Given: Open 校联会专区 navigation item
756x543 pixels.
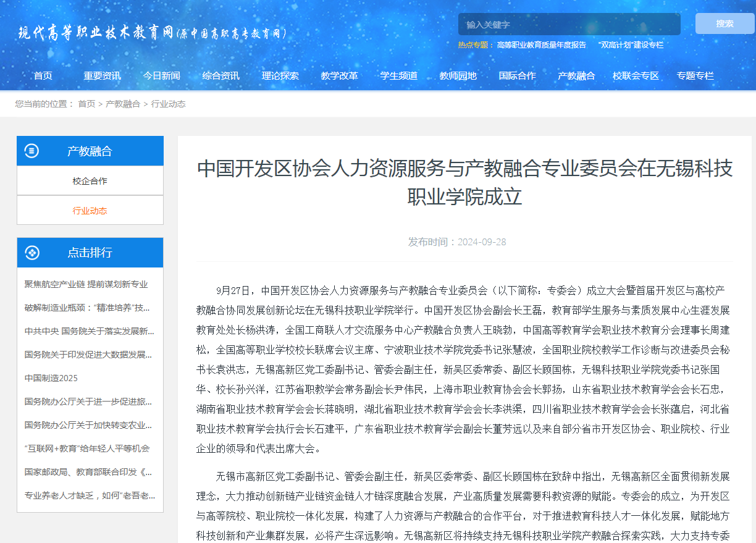Looking at the screenshot, I should [x=636, y=76].
